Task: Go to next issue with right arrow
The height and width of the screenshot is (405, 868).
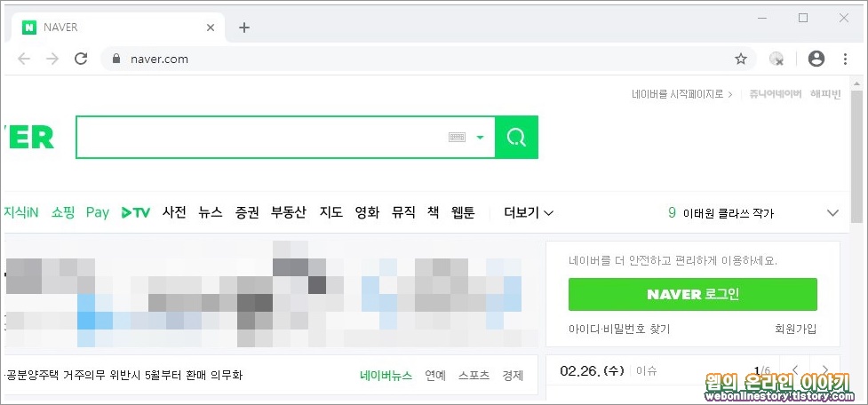Action: (x=824, y=369)
